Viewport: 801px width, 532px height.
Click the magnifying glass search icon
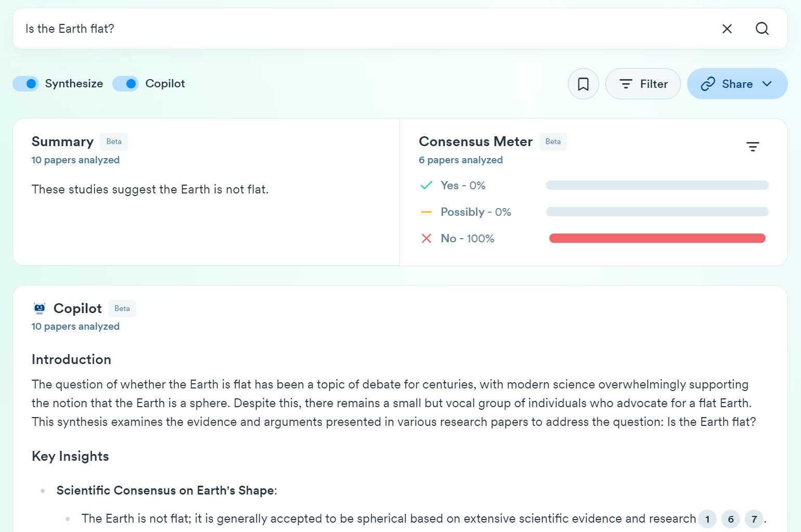coord(762,29)
